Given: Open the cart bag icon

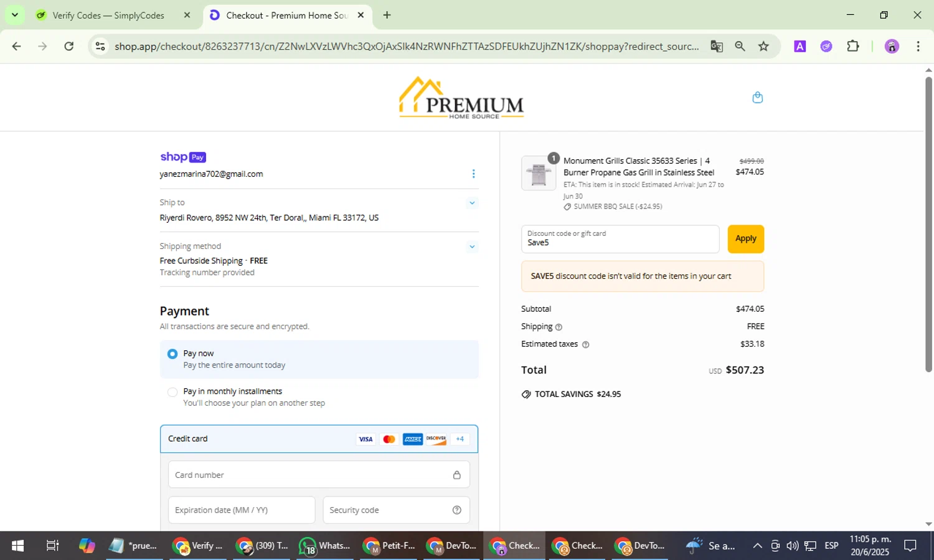Looking at the screenshot, I should click(x=757, y=97).
